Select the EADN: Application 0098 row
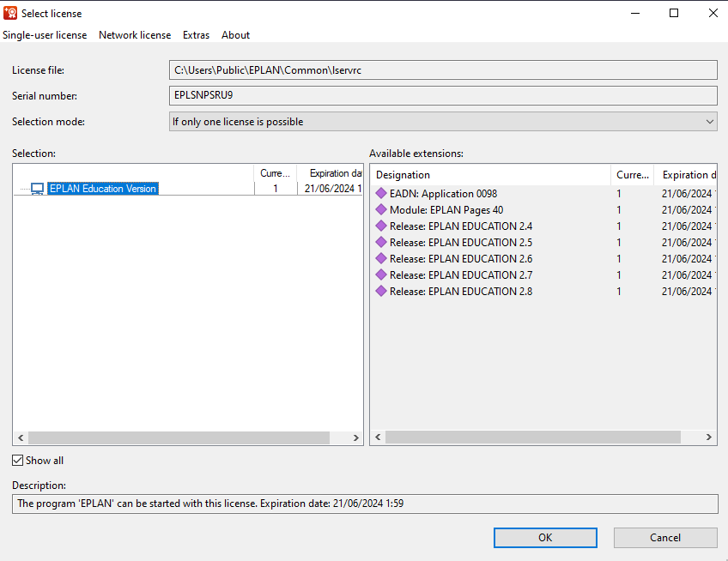This screenshot has height=561, width=728. click(x=543, y=194)
